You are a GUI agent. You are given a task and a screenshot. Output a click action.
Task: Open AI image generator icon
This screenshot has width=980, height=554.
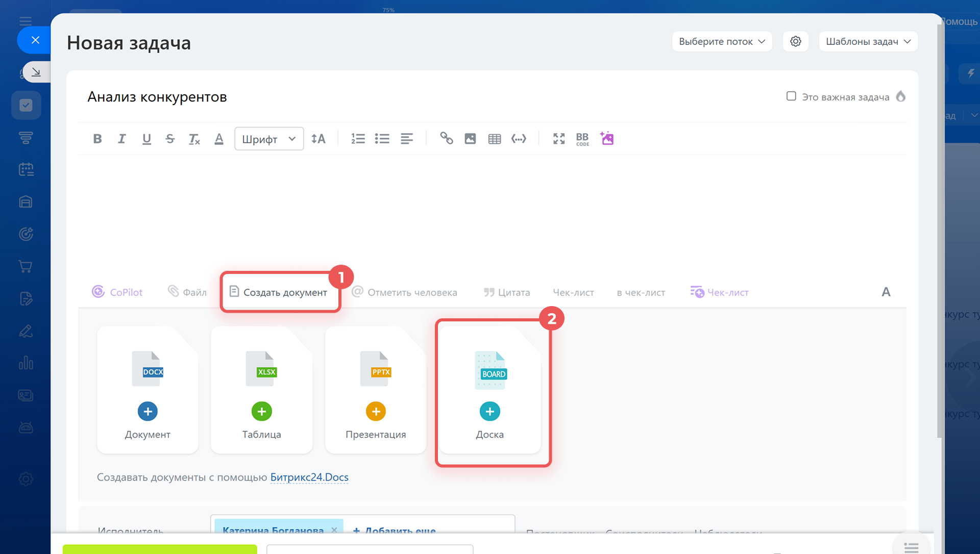[x=607, y=139]
